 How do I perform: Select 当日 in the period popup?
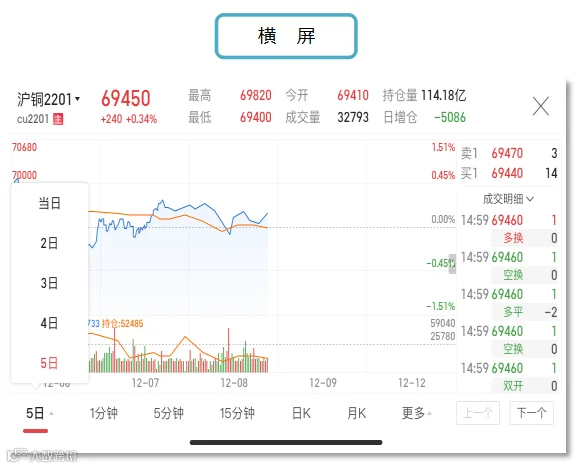point(49,203)
